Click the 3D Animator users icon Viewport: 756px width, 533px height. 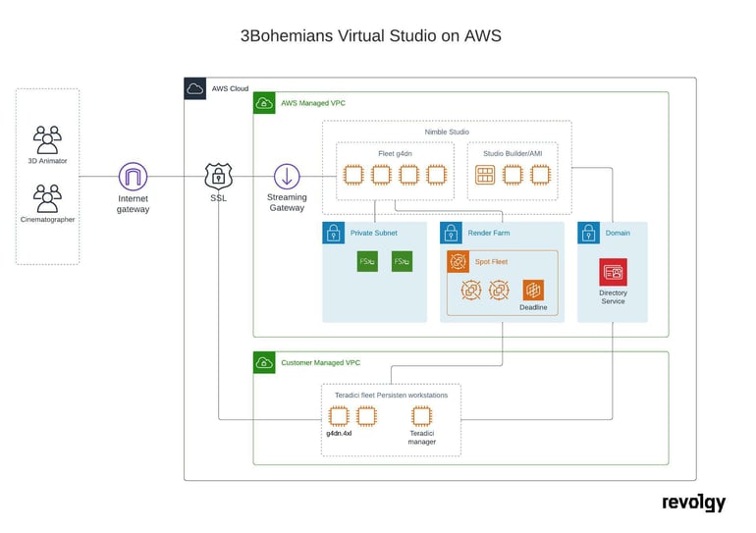click(x=47, y=139)
